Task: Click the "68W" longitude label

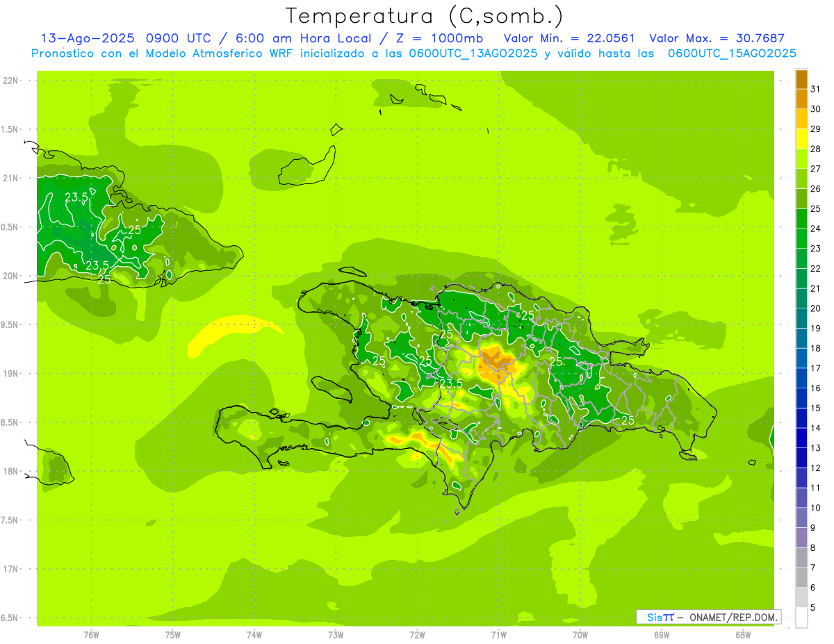Action: point(743,635)
